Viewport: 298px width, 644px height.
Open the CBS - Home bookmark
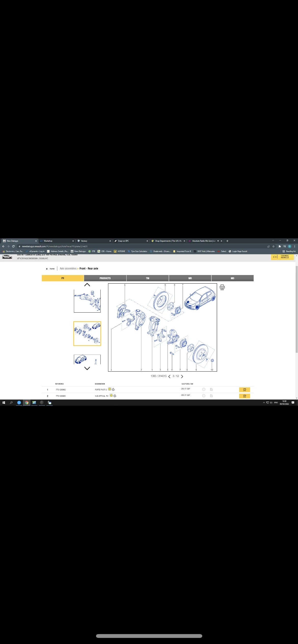pos(104,251)
